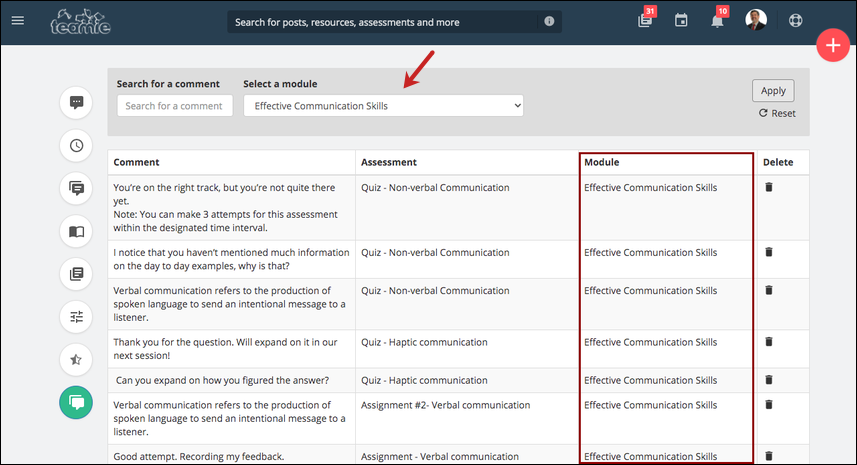The height and width of the screenshot is (465, 857).
Task: Click the search info icon
Action: click(549, 21)
